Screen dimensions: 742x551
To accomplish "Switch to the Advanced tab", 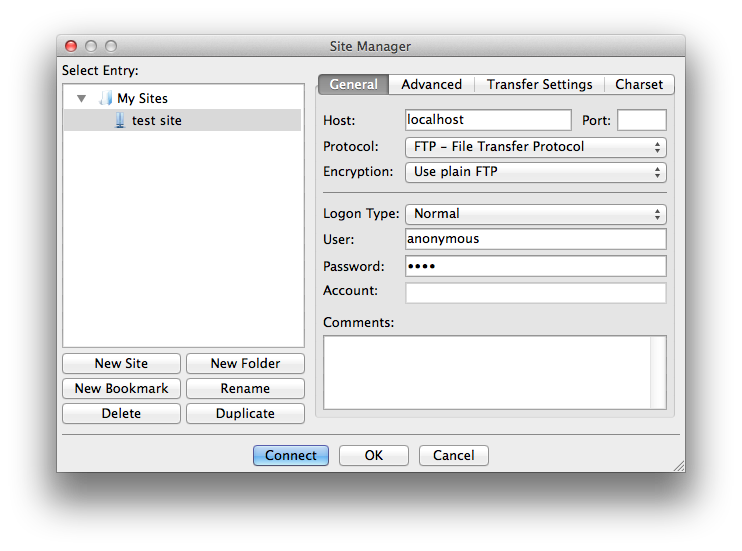I will click(x=431, y=84).
